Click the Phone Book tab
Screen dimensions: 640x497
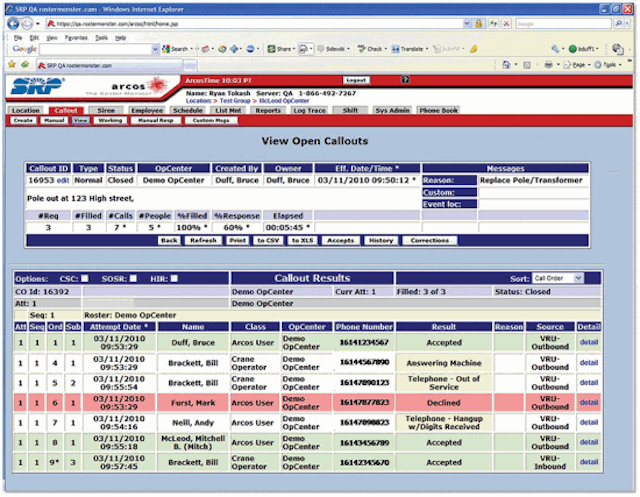tap(439, 110)
